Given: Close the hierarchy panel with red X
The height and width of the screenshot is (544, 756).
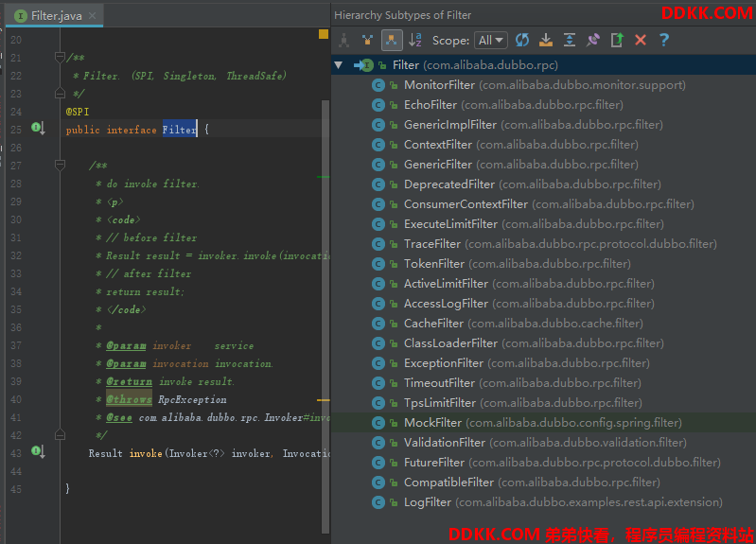Looking at the screenshot, I should pos(641,40).
